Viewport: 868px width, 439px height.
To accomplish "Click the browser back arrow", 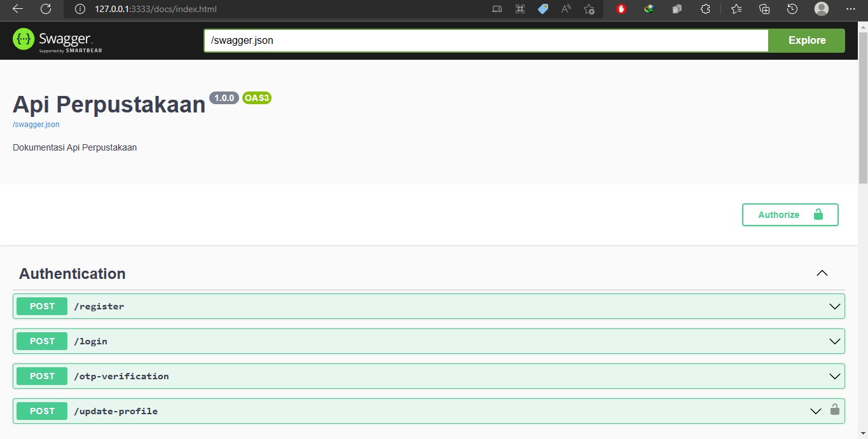I will (x=18, y=9).
